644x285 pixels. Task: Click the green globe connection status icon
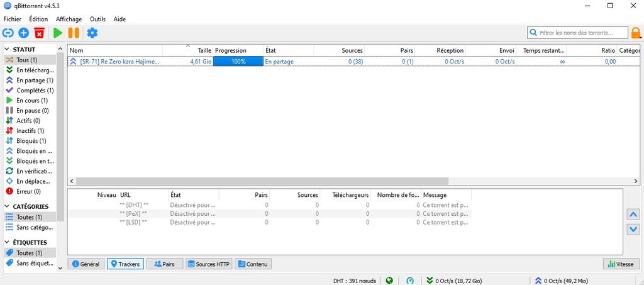pyautogui.click(x=390, y=281)
